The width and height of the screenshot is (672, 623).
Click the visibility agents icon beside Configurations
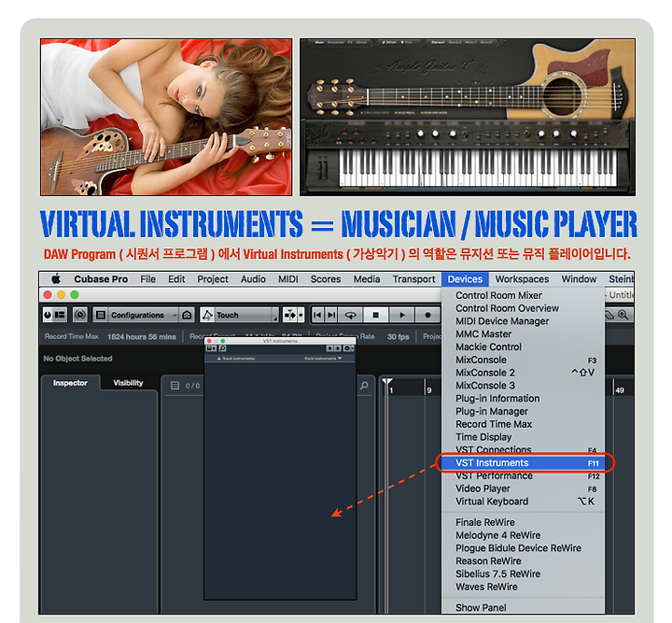point(187,315)
